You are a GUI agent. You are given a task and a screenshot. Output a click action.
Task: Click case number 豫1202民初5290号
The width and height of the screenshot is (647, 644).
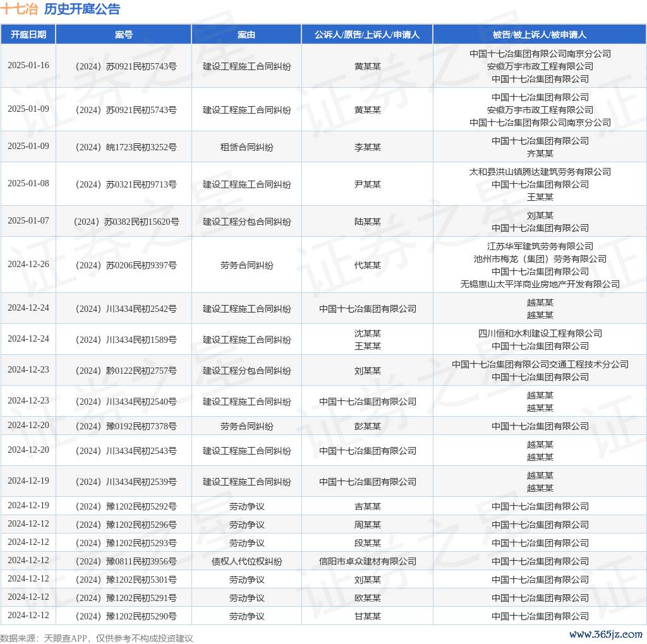coord(126,616)
